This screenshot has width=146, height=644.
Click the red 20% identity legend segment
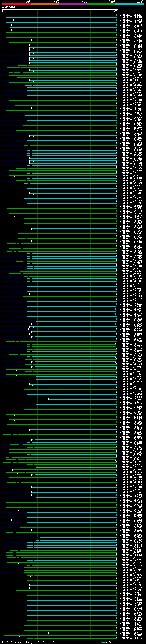16,4
